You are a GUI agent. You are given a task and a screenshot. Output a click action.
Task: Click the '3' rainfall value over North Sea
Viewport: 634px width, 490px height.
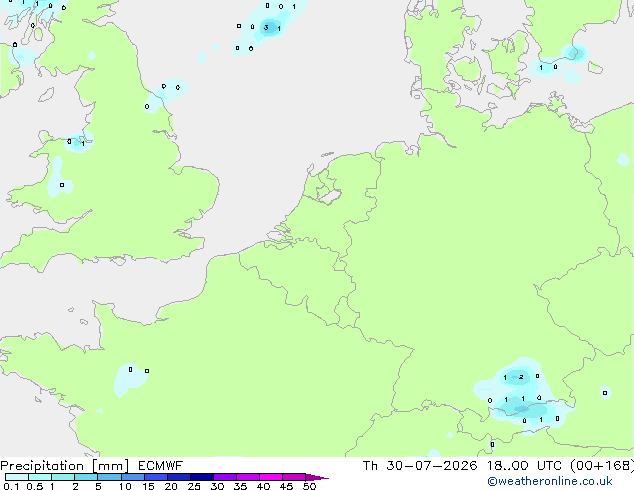pyautogui.click(x=266, y=27)
